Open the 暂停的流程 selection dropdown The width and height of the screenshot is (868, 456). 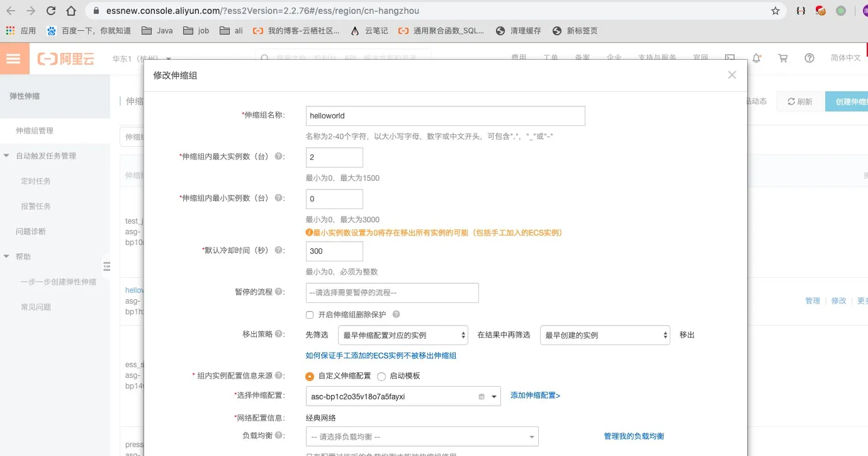(392, 293)
